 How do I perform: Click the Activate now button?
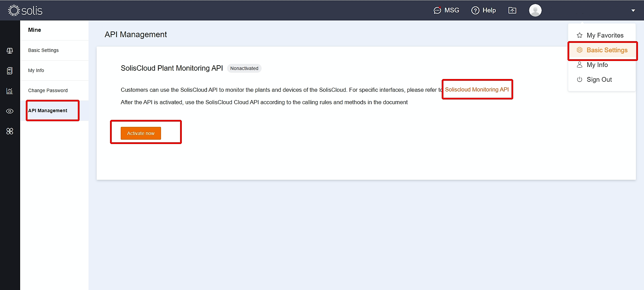(x=141, y=133)
